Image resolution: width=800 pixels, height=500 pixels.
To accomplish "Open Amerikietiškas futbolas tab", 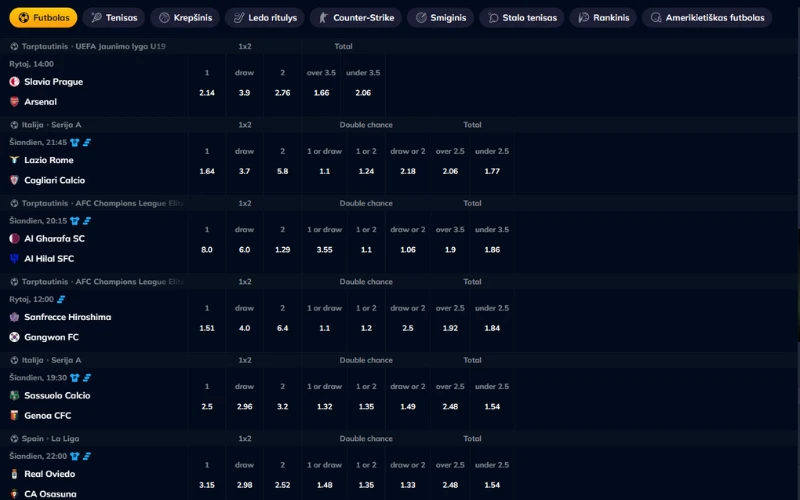I will pyautogui.click(x=707, y=17).
